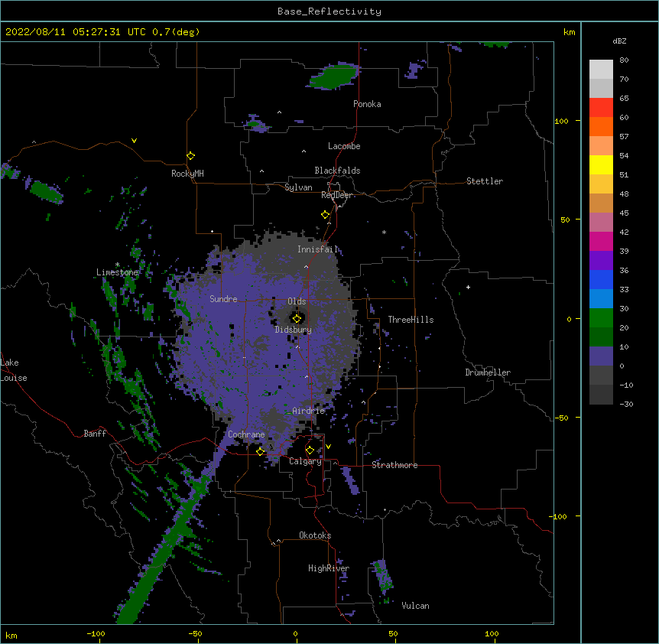Viewport: 659px width, 644px height.
Task: Click the bright yellow legend swatch
Action: (x=601, y=164)
